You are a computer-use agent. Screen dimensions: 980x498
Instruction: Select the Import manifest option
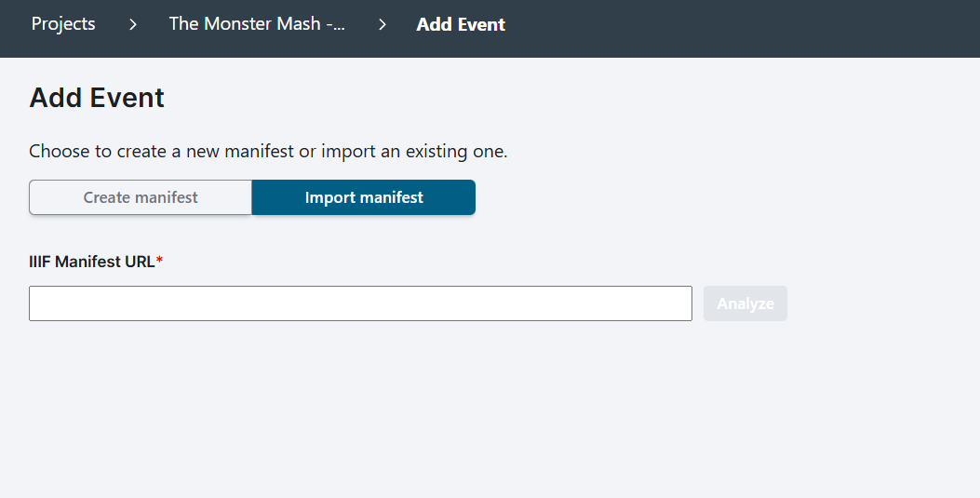364,197
